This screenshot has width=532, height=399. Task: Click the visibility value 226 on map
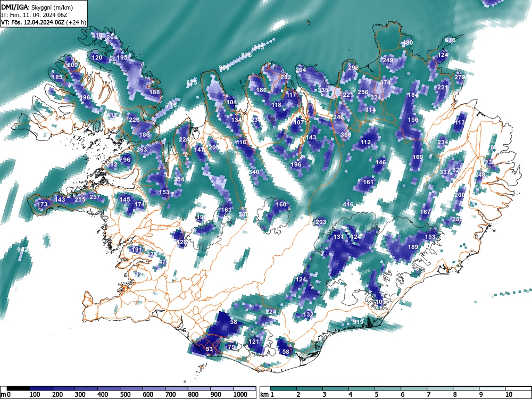[x=135, y=120]
